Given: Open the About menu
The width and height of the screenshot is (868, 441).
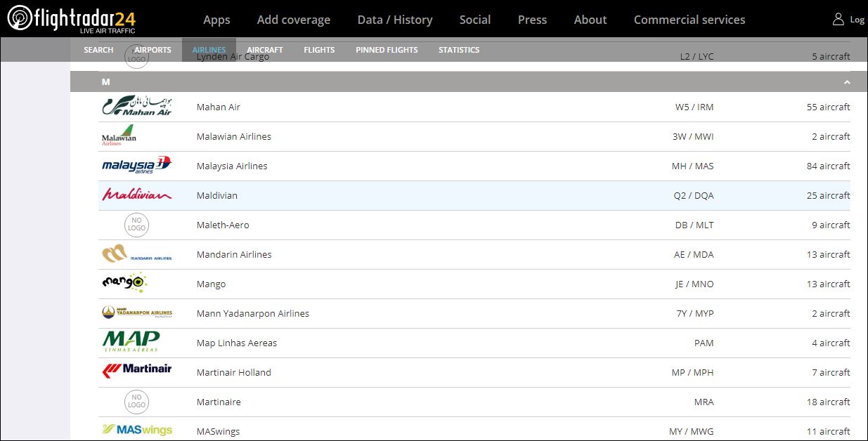Looking at the screenshot, I should pyautogui.click(x=590, y=20).
